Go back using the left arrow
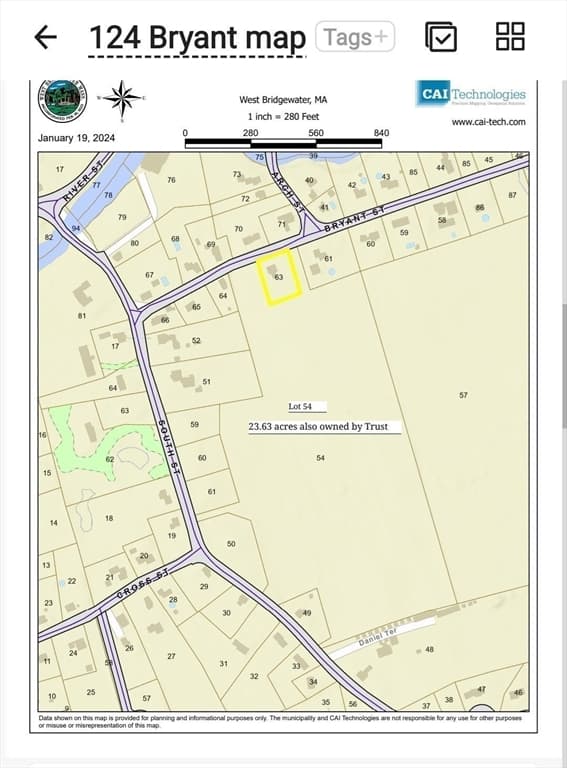Image resolution: width=567 pixels, height=768 pixels. (x=46, y=37)
